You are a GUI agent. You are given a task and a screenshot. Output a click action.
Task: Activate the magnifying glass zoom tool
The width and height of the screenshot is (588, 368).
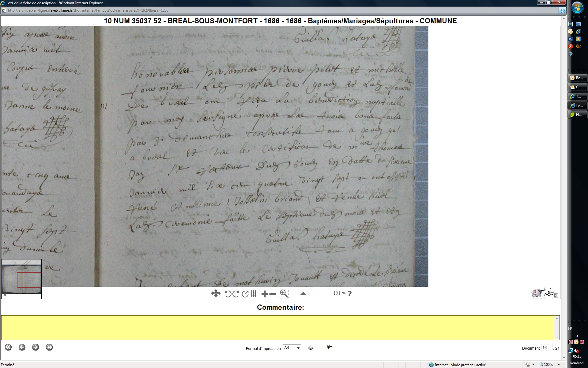(x=284, y=293)
